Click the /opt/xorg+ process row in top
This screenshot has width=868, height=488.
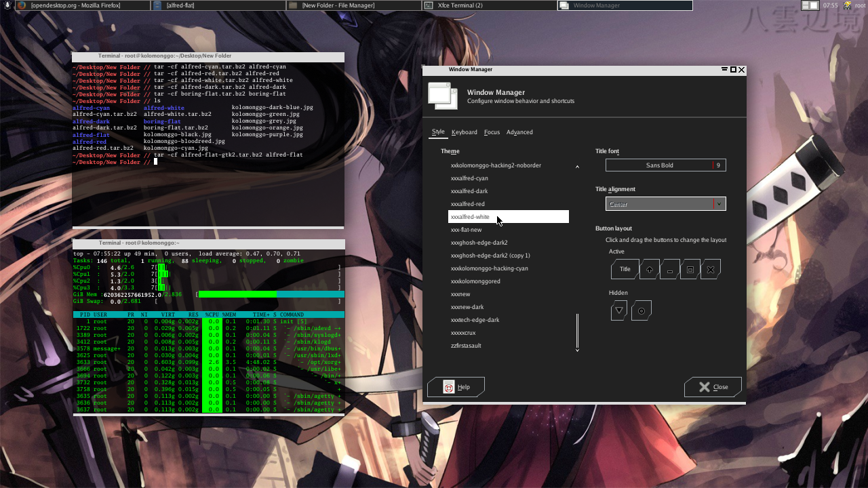[208, 363]
